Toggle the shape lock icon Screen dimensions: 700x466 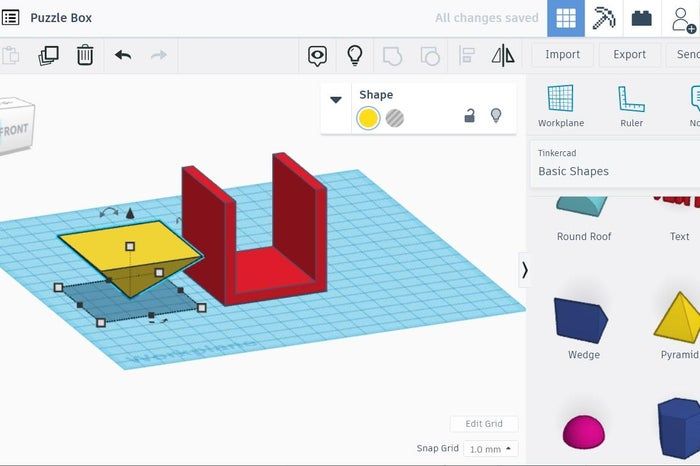tap(469, 117)
